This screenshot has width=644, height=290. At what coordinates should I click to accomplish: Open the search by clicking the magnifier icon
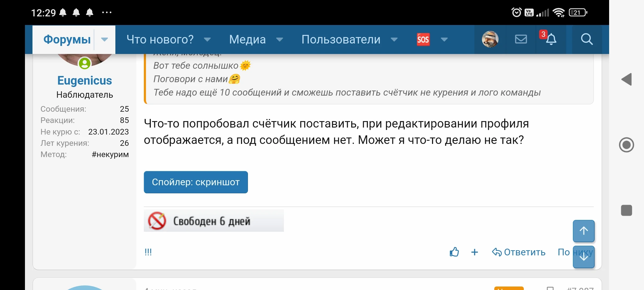[587, 39]
